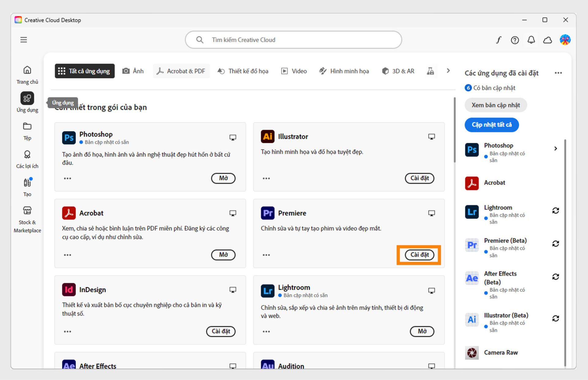Screen dimensions: 588x380
Task: Update Illustrator (Beta) via refresh icon
Action: [556, 318]
